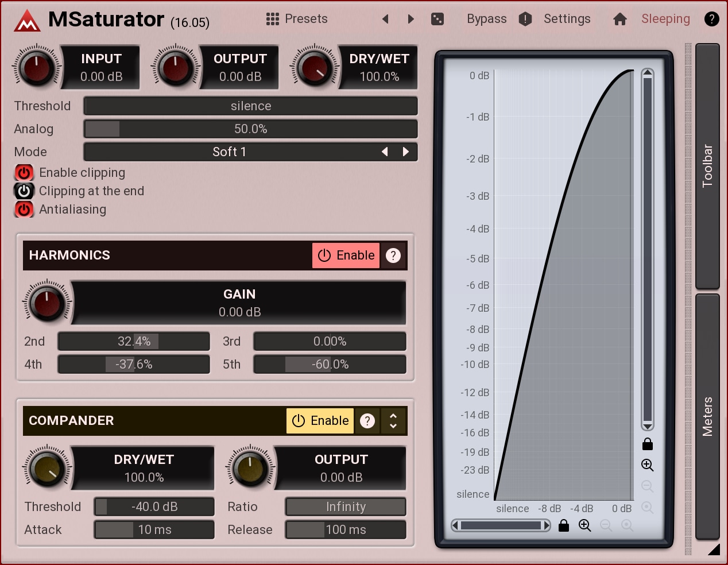Open Settings

(567, 19)
